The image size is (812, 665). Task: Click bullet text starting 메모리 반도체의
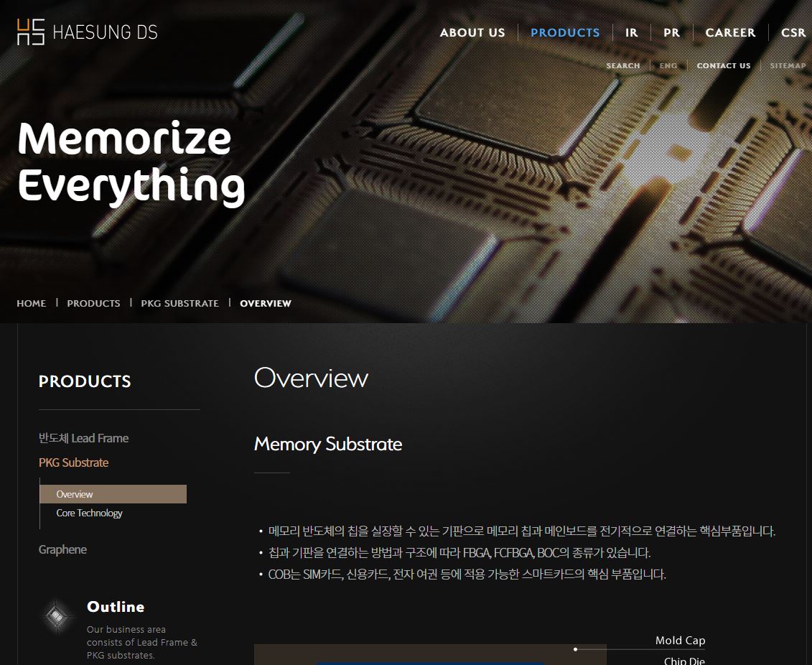pos(521,531)
